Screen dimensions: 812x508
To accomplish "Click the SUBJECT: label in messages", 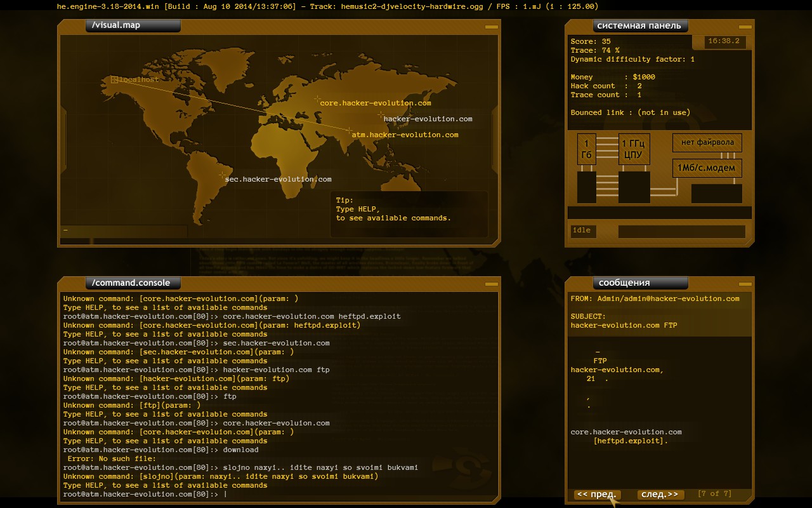I will [x=588, y=316].
